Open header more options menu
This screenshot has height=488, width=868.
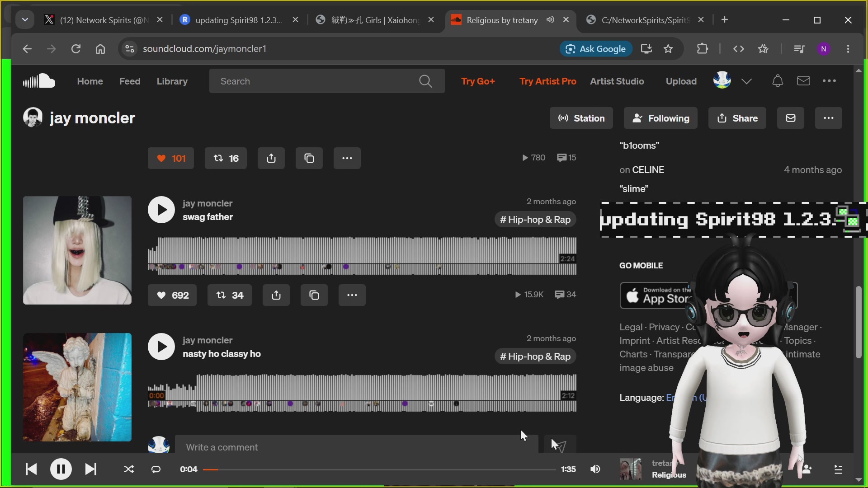click(829, 81)
